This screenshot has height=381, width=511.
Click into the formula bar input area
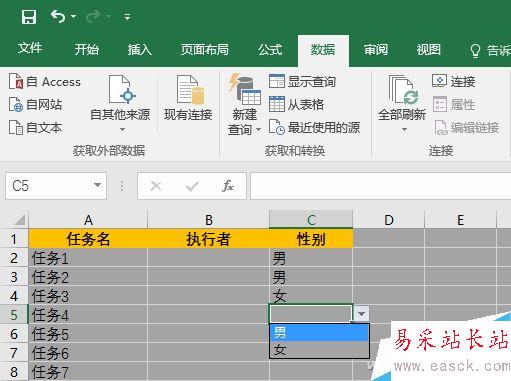point(380,186)
